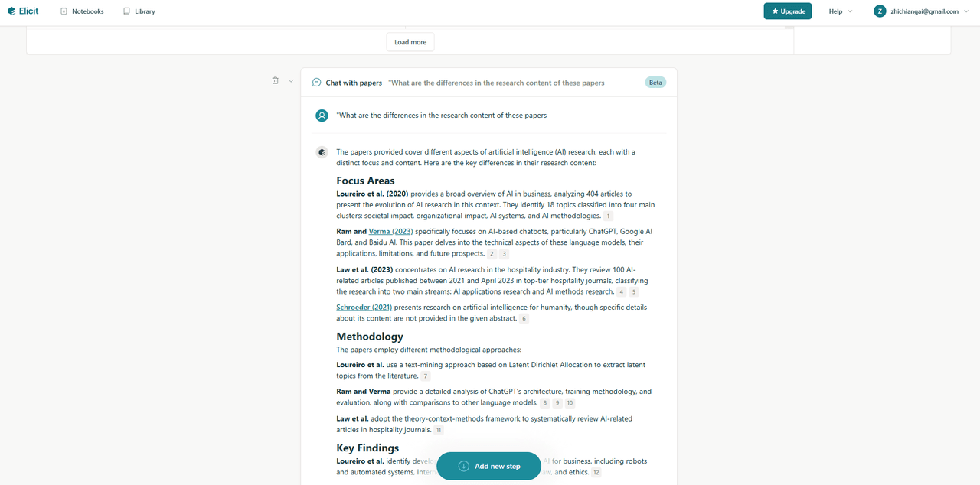Click the Z account avatar circle
The image size is (980, 485).
click(x=880, y=11)
